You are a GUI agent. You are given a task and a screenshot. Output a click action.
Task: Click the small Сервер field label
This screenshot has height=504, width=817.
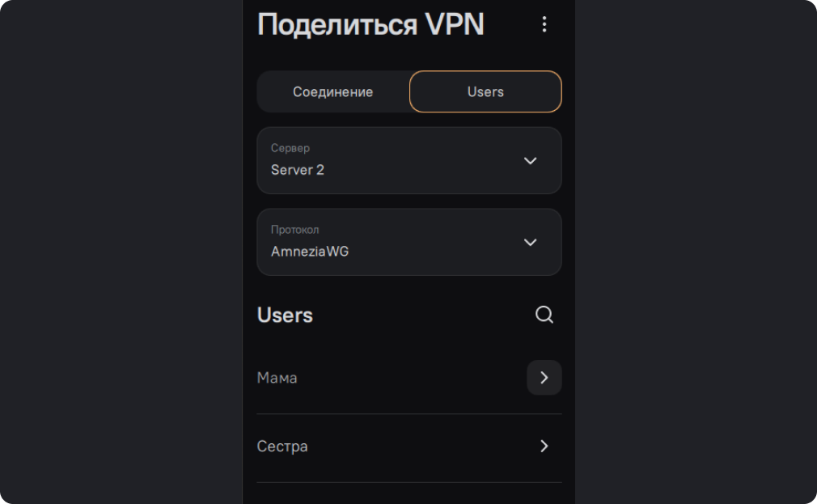pos(290,148)
